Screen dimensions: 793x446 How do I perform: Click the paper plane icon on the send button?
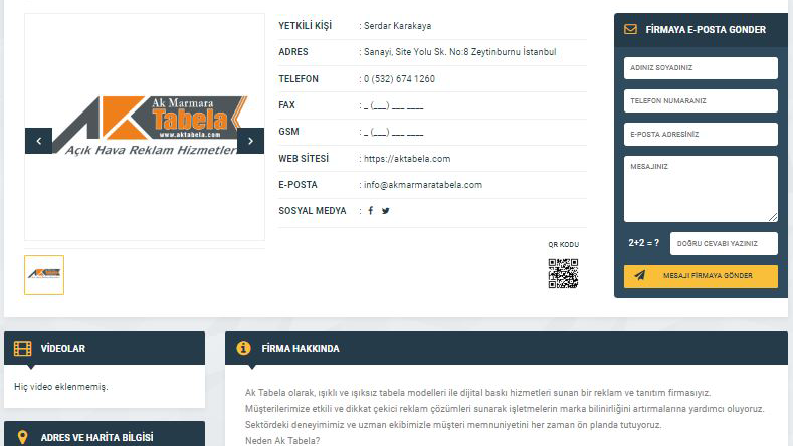pos(640,276)
